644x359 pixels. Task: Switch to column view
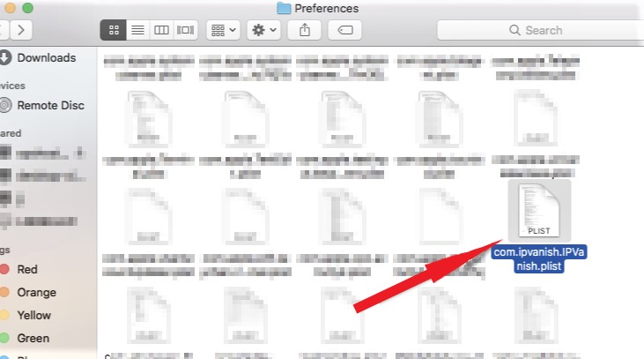click(161, 30)
